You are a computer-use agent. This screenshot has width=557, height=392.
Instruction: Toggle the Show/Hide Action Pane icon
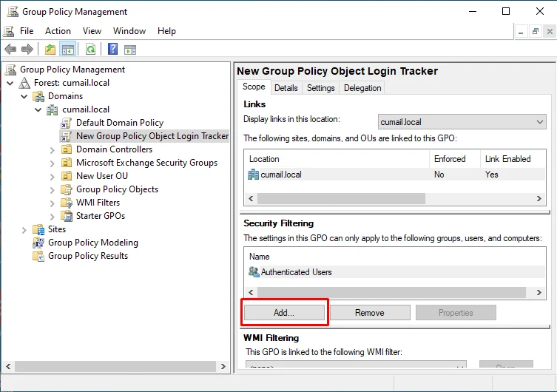[130, 50]
